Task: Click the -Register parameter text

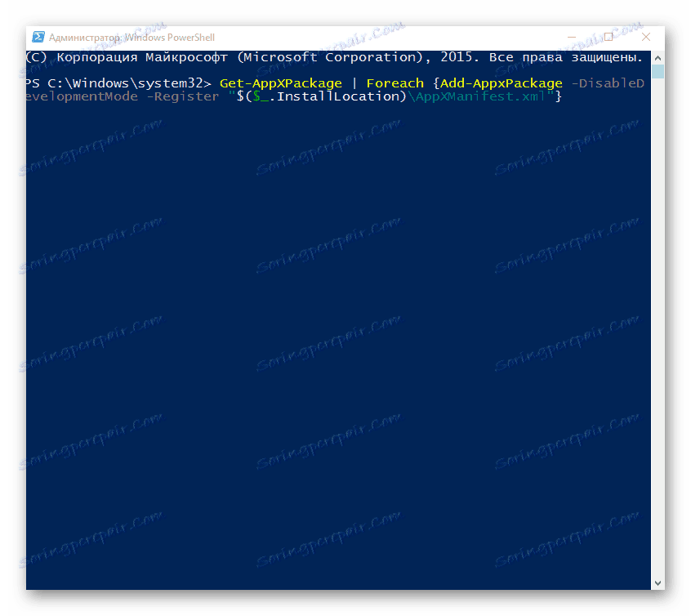Action: 182,96
